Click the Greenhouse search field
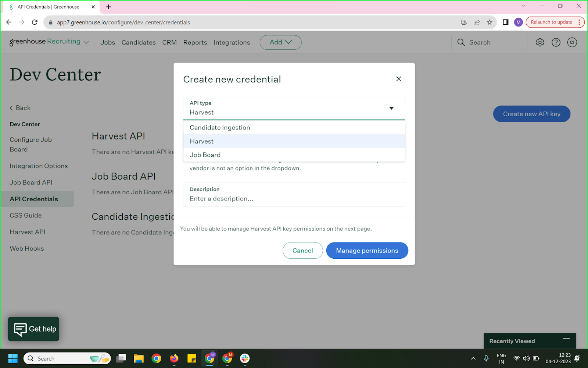 coord(489,42)
